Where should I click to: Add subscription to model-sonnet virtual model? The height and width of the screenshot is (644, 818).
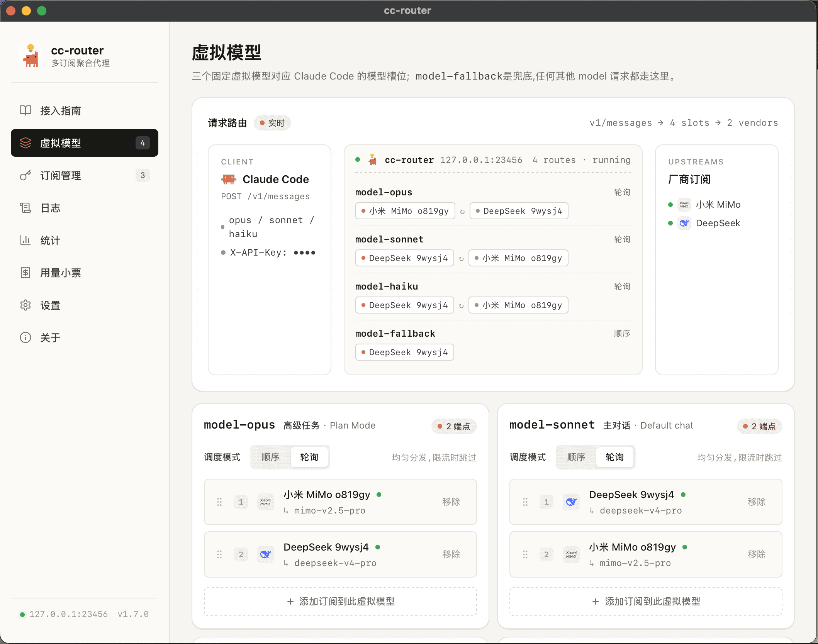[x=646, y=602]
